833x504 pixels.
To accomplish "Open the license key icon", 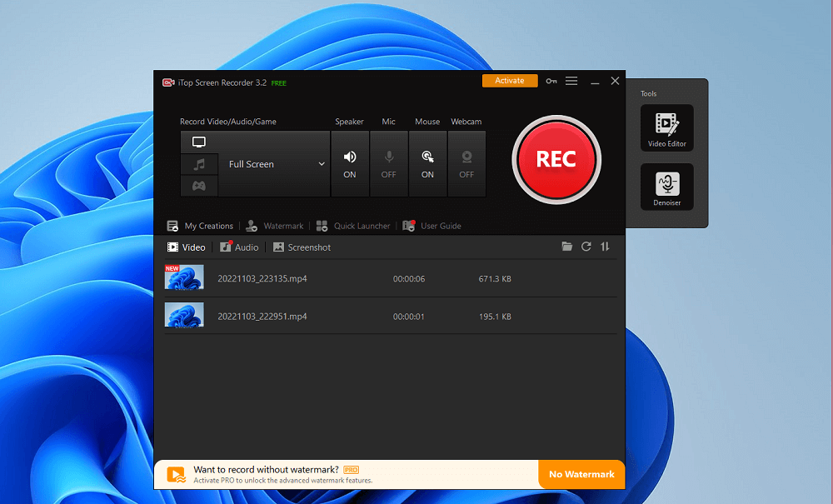I will pyautogui.click(x=551, y=82).
